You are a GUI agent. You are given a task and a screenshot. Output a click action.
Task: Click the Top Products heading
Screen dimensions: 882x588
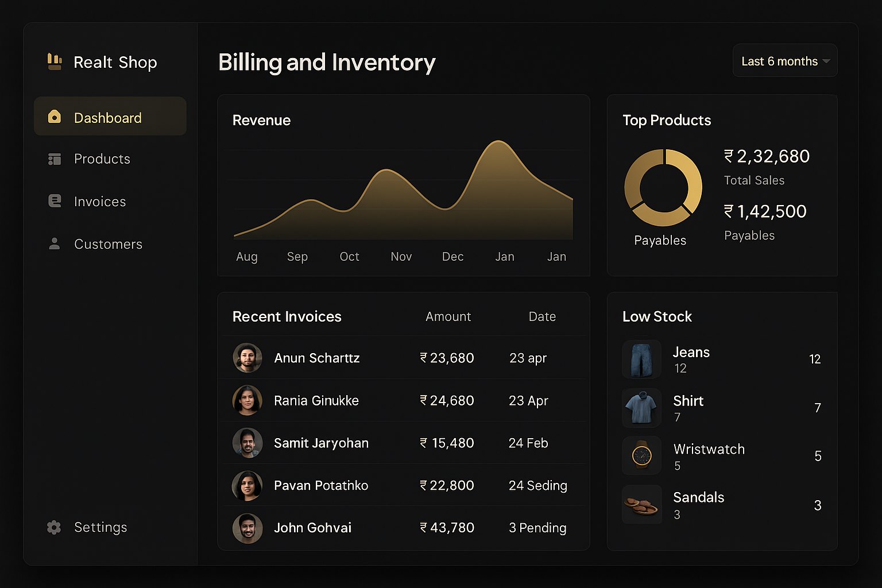pos(667,120)
